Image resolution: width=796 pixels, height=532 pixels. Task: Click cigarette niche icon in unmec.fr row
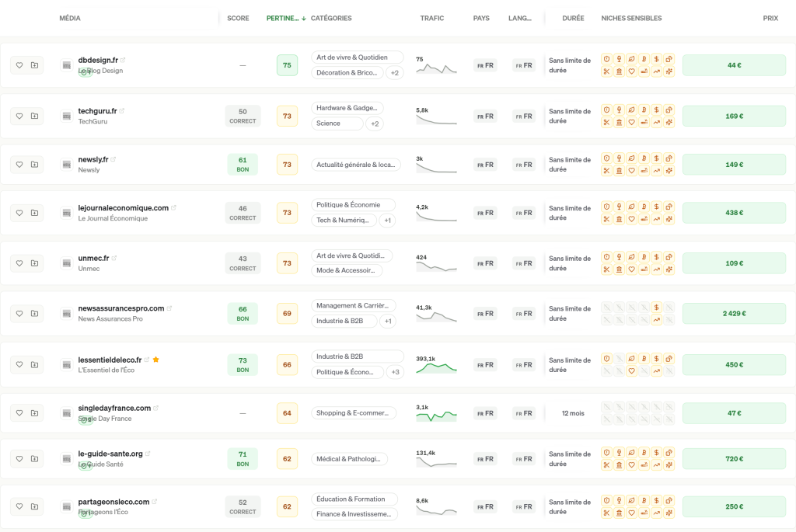pyautogui.click(x=644, y=269)
